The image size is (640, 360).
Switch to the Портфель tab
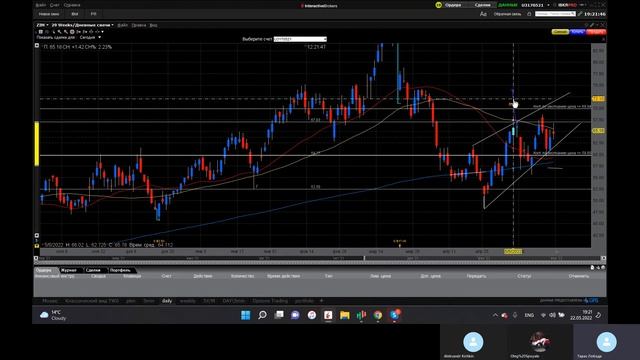point(120,270)
